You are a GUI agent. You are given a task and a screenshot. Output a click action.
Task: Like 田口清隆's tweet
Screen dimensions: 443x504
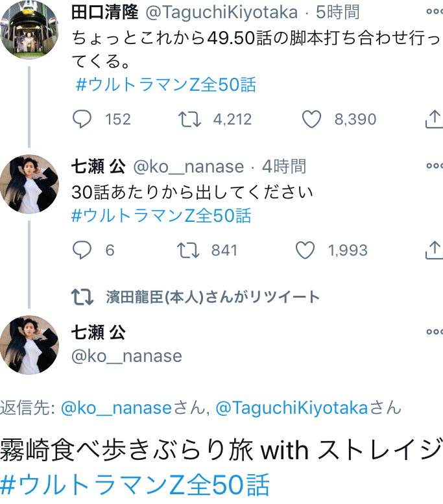pos(312,119)
